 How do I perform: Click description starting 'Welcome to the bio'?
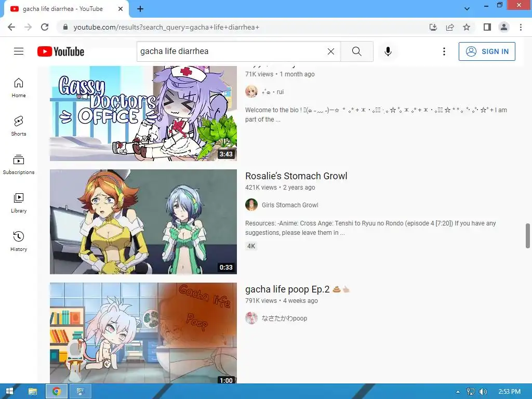[x=376, y=115]
